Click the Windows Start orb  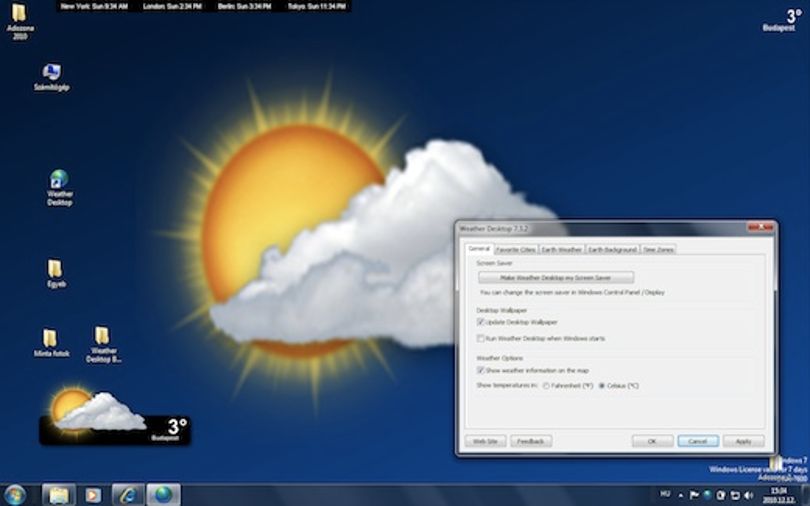(x=14, y=495)
